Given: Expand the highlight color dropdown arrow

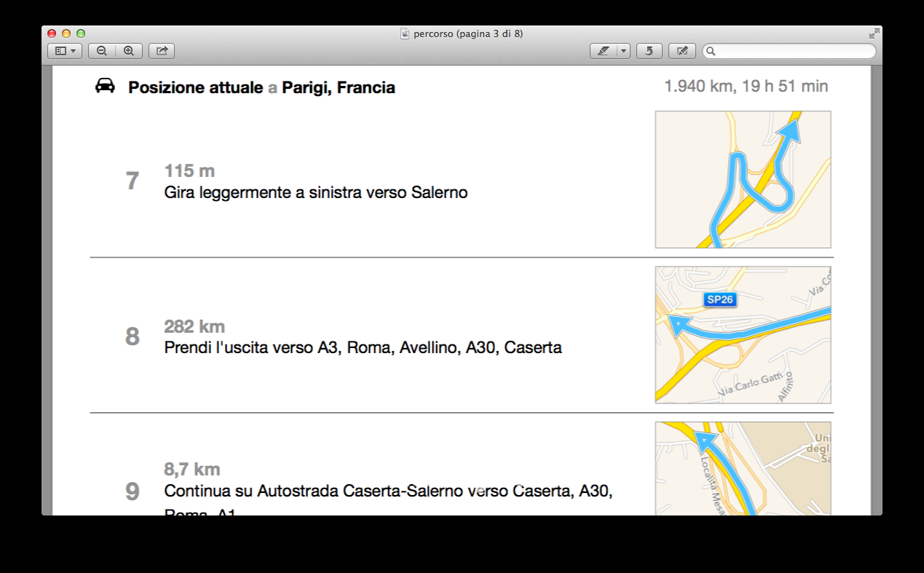Looking at the screenshot, I should coord(623,51).
